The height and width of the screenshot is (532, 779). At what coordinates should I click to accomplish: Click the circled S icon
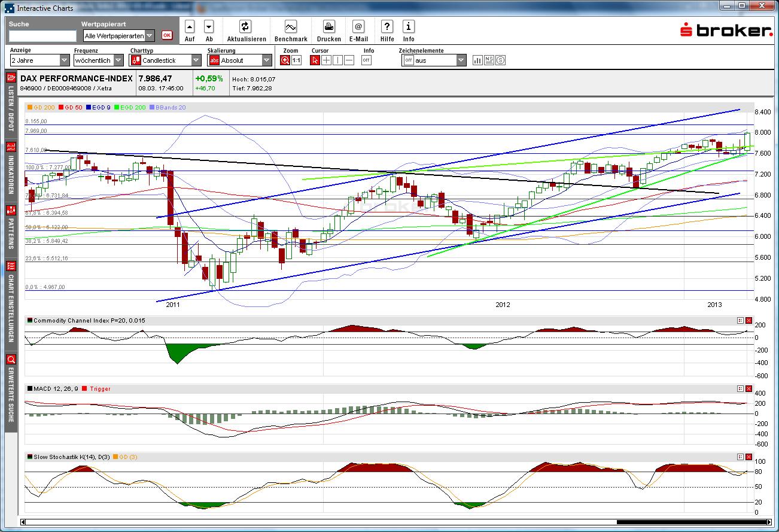pyautogui.click(x=501, y=60)
